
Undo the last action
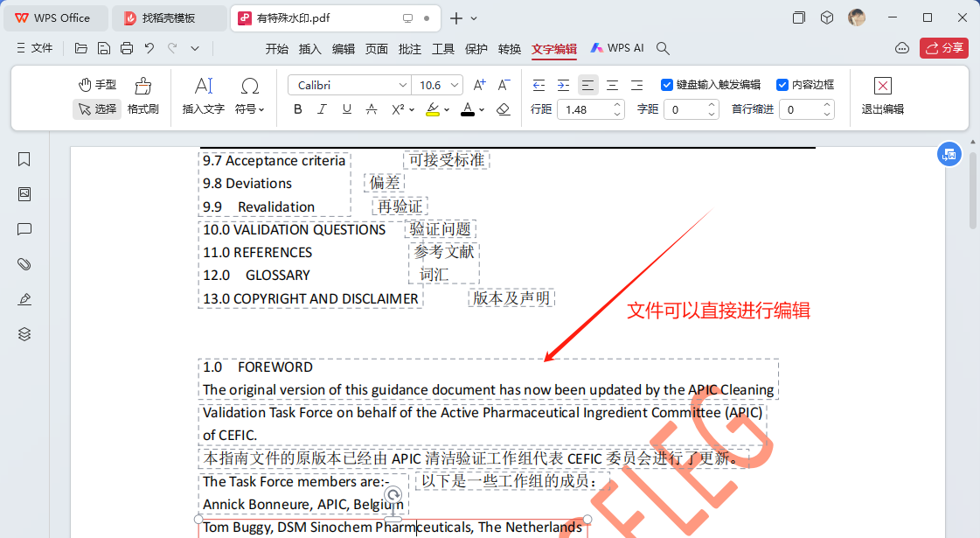click(149, 48)
